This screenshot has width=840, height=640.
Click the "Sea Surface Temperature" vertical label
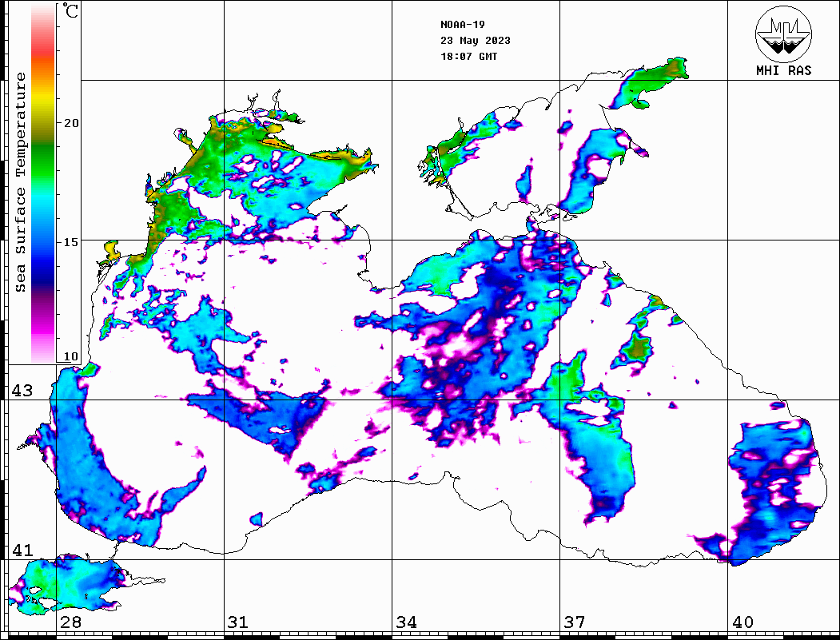click(x=20, y=182)
